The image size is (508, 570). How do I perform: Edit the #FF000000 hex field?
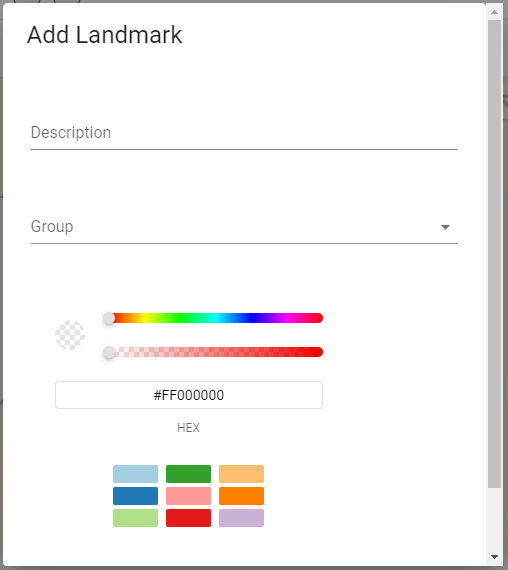(189, 395)
